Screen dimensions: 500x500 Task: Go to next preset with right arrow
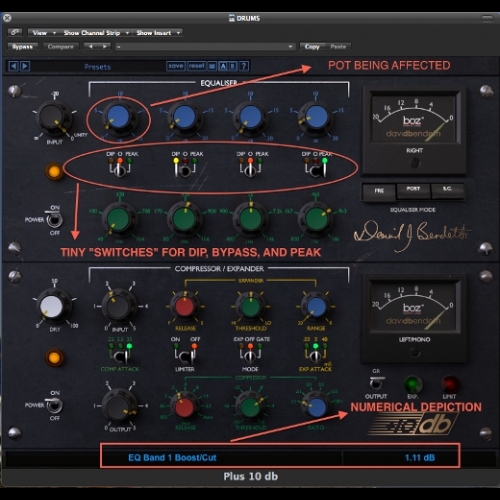(25, 66)
